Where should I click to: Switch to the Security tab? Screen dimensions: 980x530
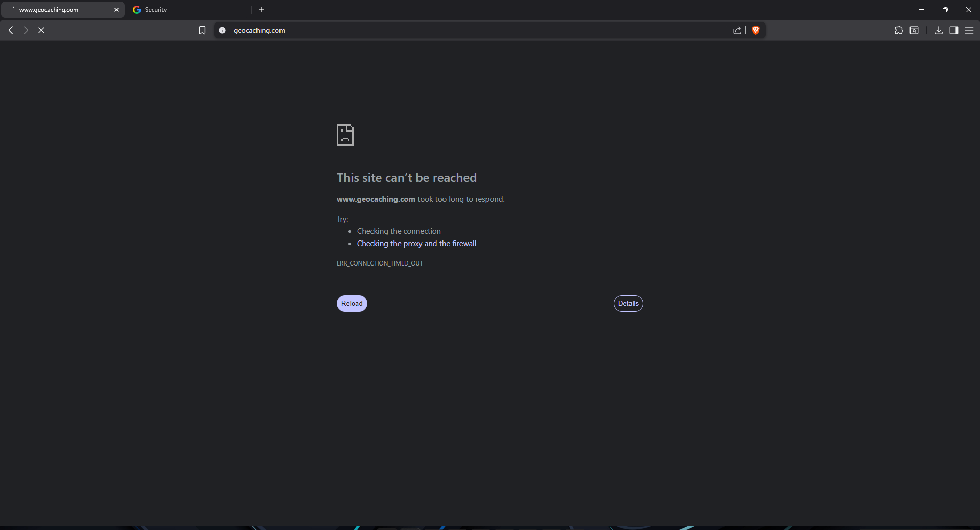tap(189, 10)
